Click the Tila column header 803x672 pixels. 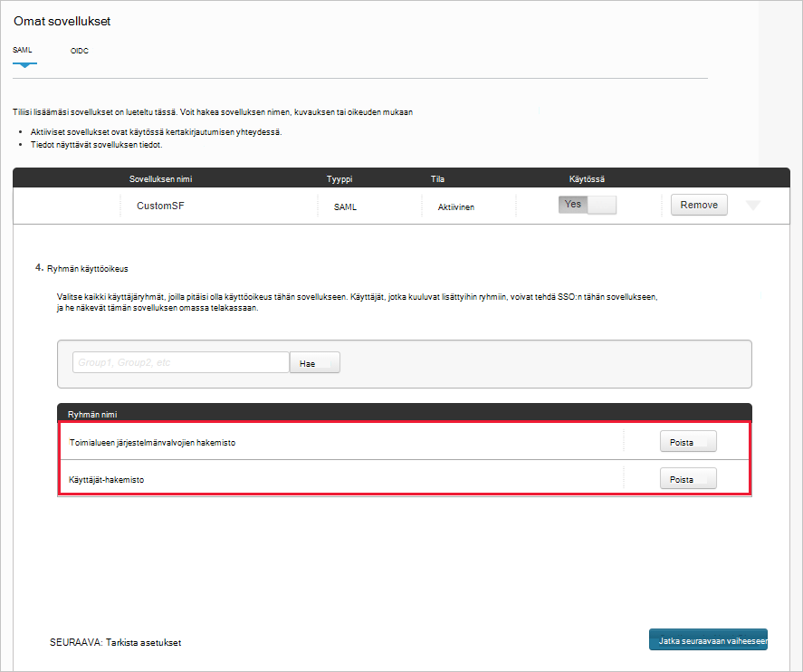(437, 178)
